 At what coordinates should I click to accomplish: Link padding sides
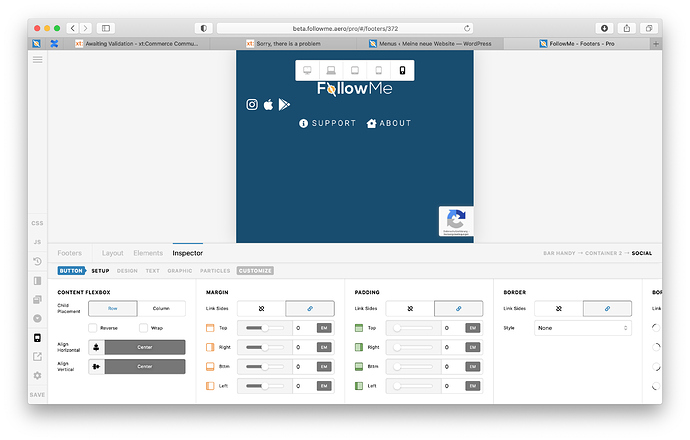pos(459,308)
